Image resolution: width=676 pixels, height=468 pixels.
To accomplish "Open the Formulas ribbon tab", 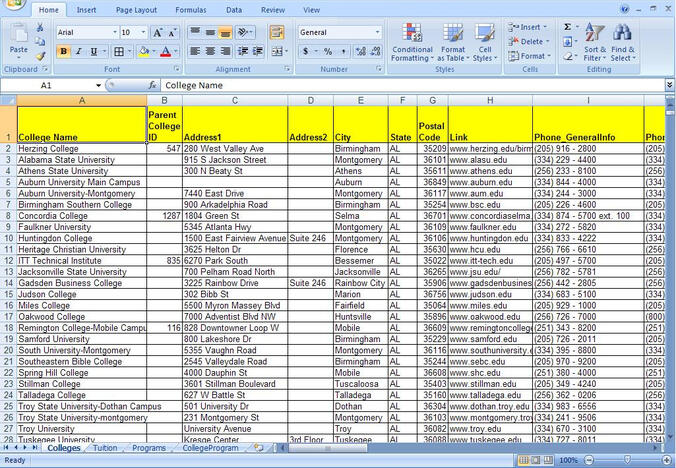I will tap(191, 10).
